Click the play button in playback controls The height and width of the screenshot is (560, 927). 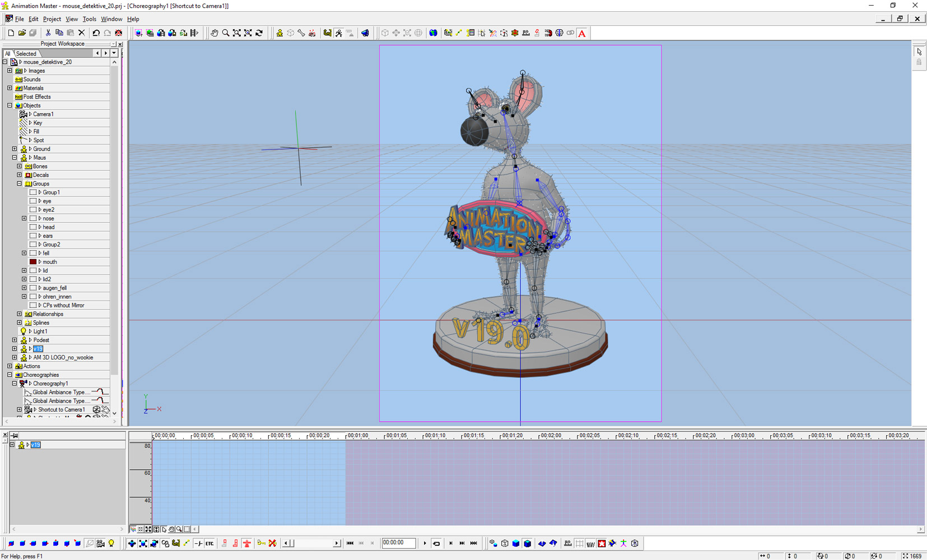click(425, 543)
